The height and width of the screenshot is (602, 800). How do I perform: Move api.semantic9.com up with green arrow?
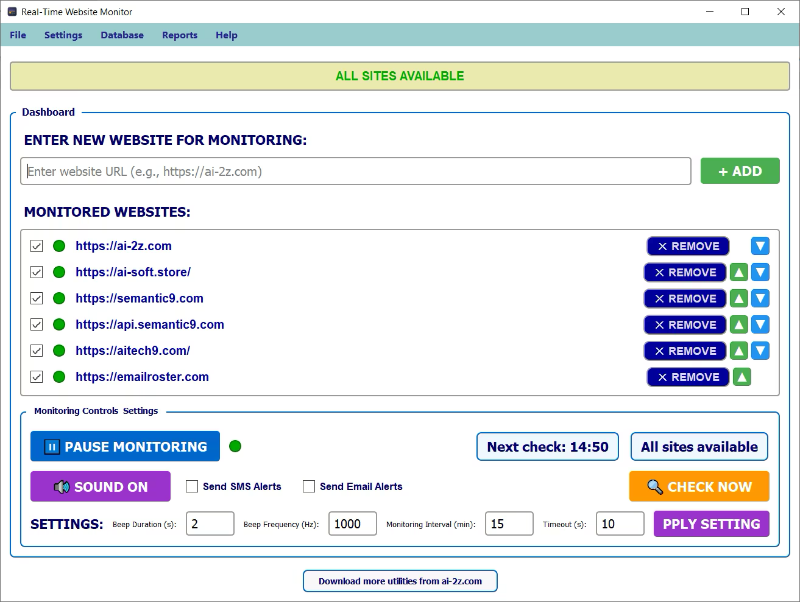coord(739,325)
